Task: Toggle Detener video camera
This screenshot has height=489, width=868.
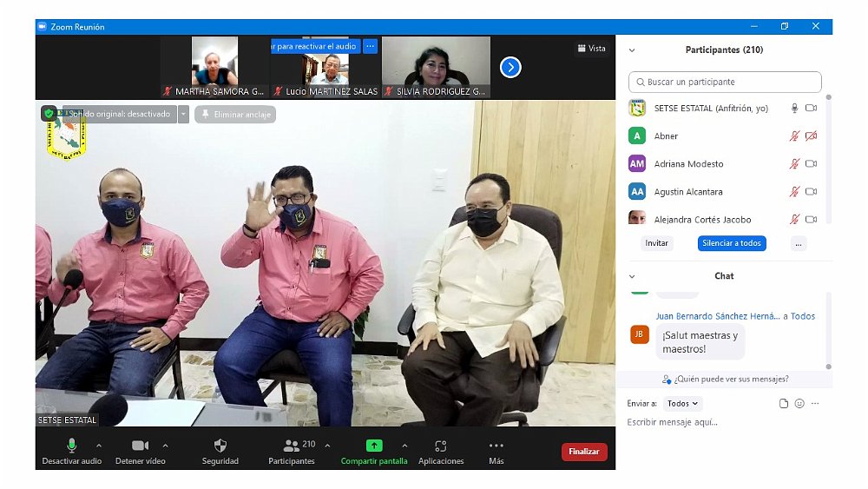Action: click(140, 446)
